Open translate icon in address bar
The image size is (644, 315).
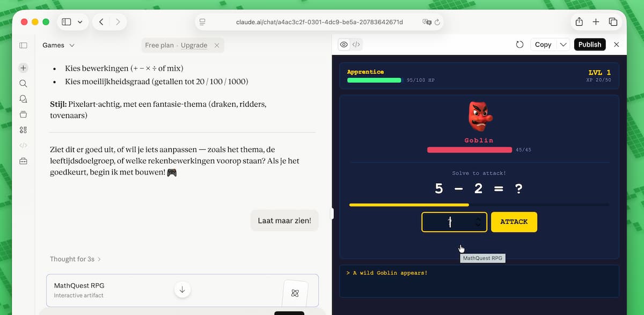[427, 22]
